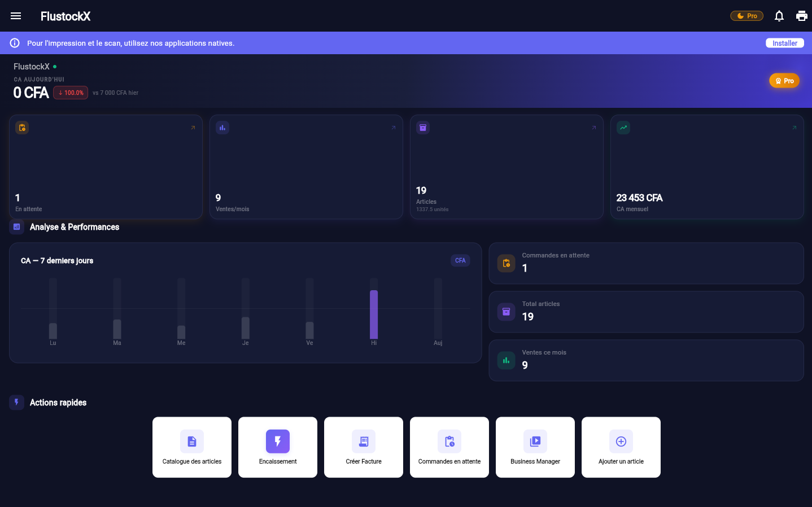Viewport: 812px width, 507px height.
Task: Click the Commandes en attente stat icon
Action: click(x=507, y=263)
